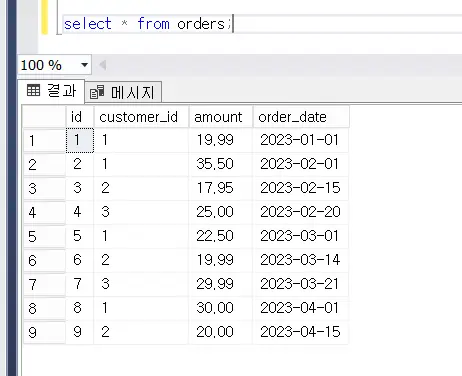Select the id column header
The height and width of the screenshot is (376, 462).
(80, 117)
